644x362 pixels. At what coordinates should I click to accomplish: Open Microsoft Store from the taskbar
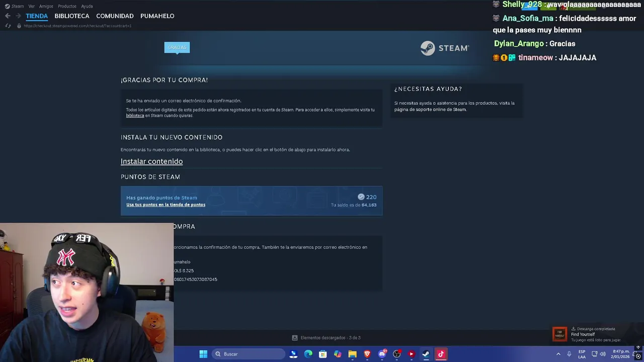[x=323, y=354]
